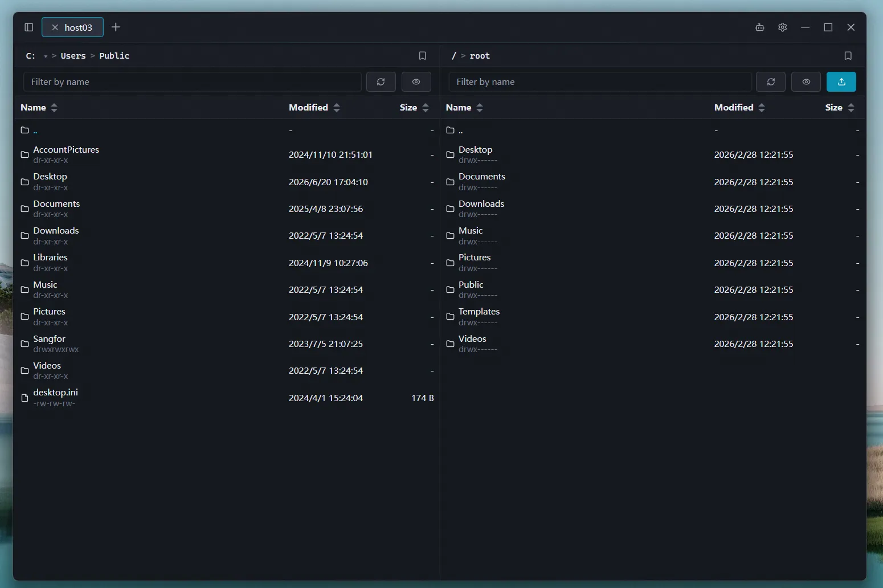Select the local Documents folder
Screen dimensions: 883x588
point(227,209)
